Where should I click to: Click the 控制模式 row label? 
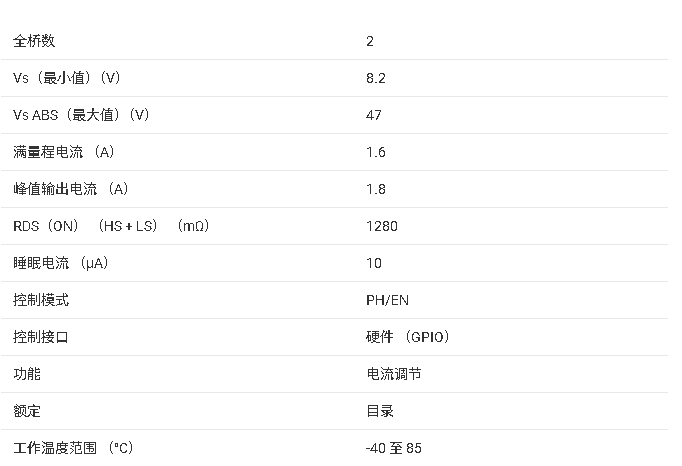pos(41,300)
